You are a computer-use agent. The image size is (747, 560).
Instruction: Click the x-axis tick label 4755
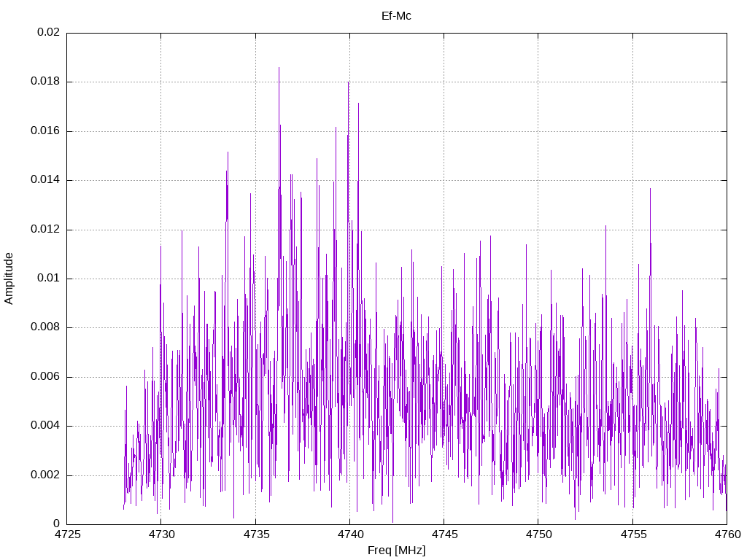[x=632, y=534]
